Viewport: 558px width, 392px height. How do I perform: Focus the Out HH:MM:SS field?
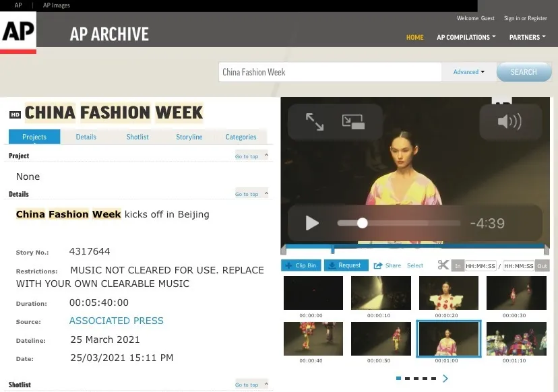click(x=519, y=266)
